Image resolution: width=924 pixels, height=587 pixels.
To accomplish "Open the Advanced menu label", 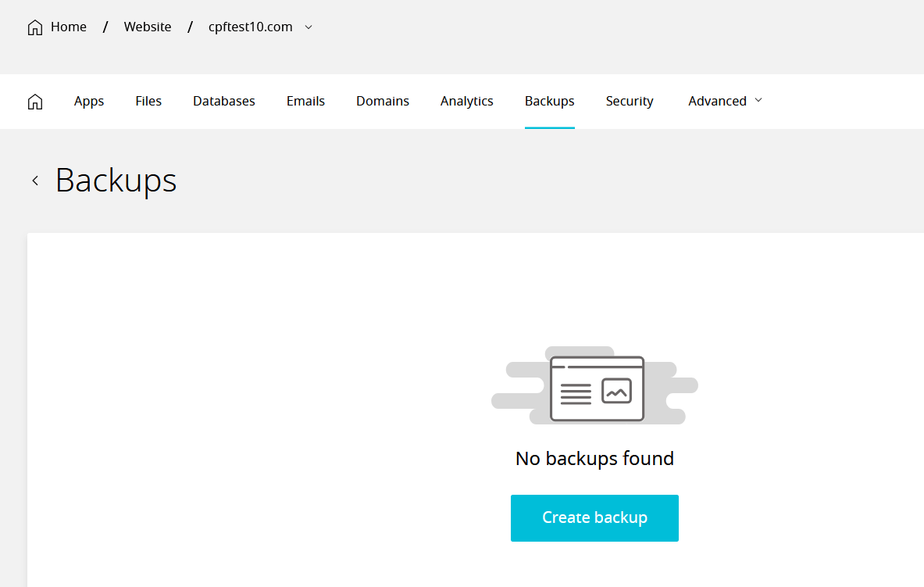I will (x=717, y=101).
